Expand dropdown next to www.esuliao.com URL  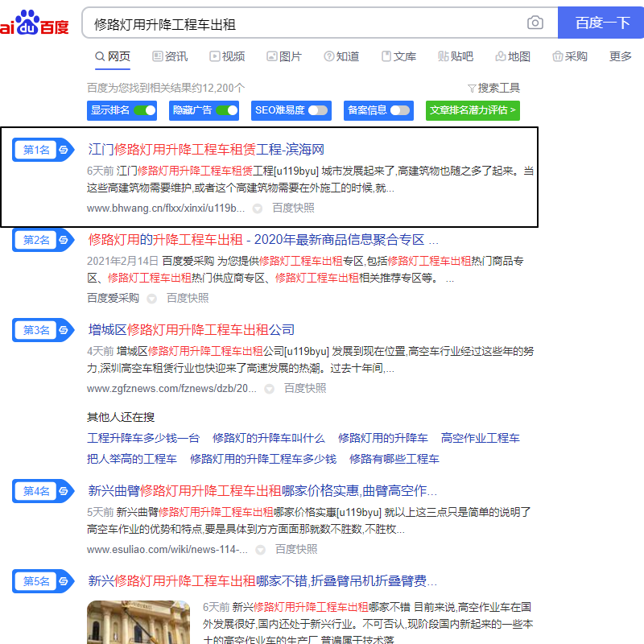tap(260, 550)
